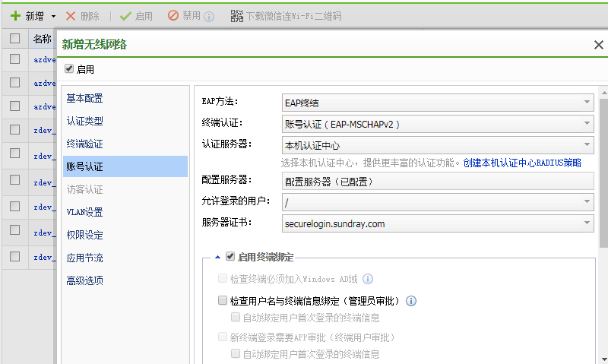This screenshot has width=608, height=364.
Task: Toggle the 启用终端绑定 checkbox
Action: [x=230, y=256]
